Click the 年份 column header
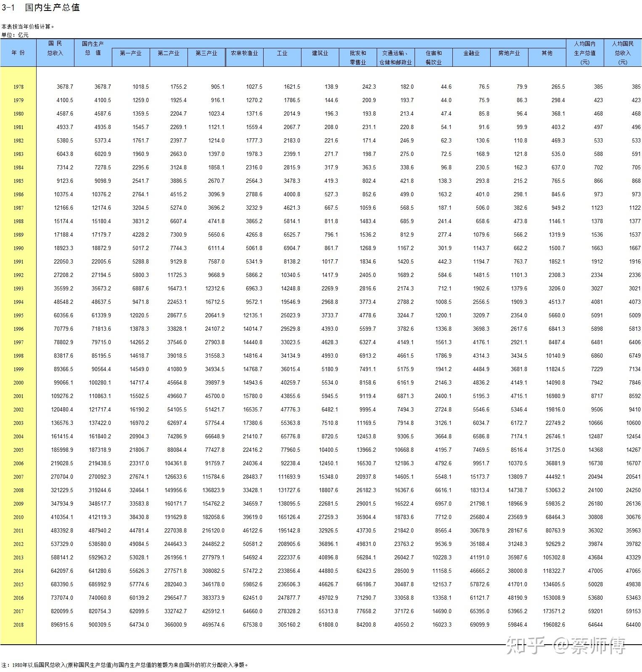The width and height of the screenshot is (642, 672). pyautogui.click(x=18, y=53)
